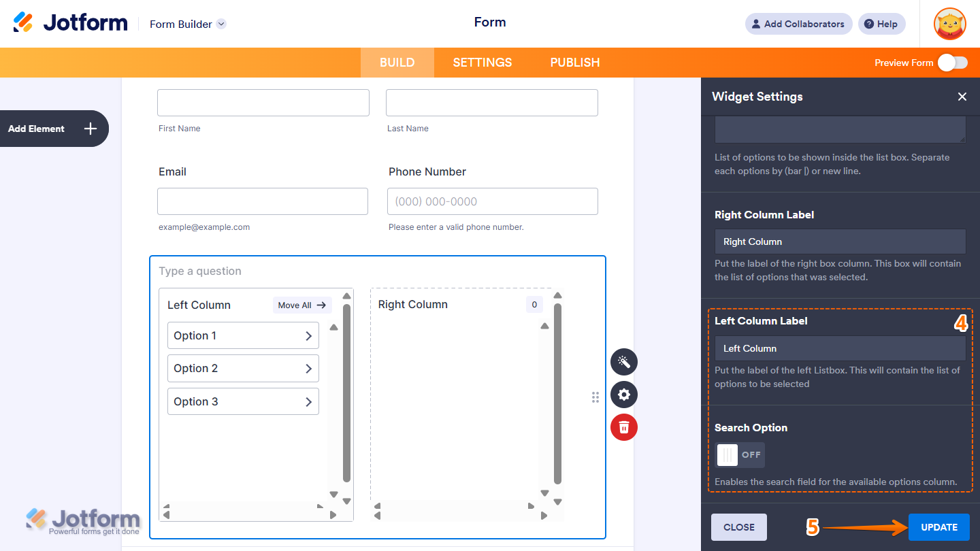
Task: Expand Option 3 with its chevron
Action: 308,401
